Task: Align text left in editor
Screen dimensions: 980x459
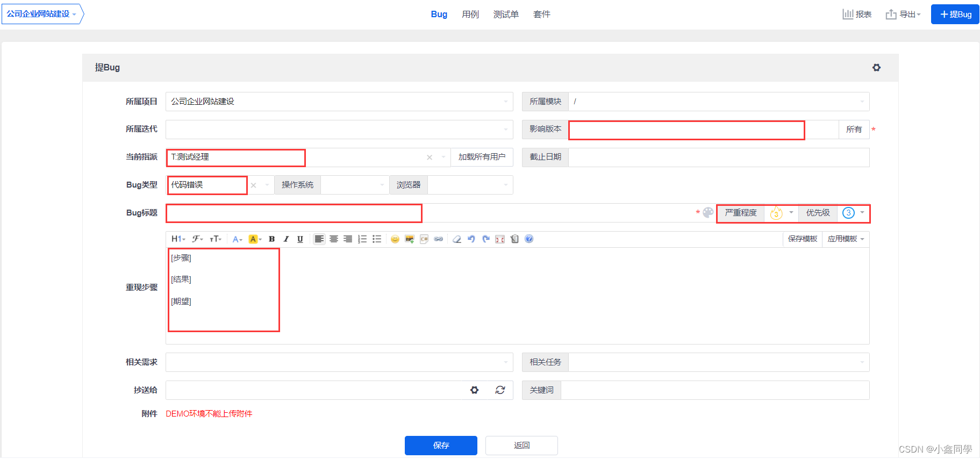Action: pos(319,239)
